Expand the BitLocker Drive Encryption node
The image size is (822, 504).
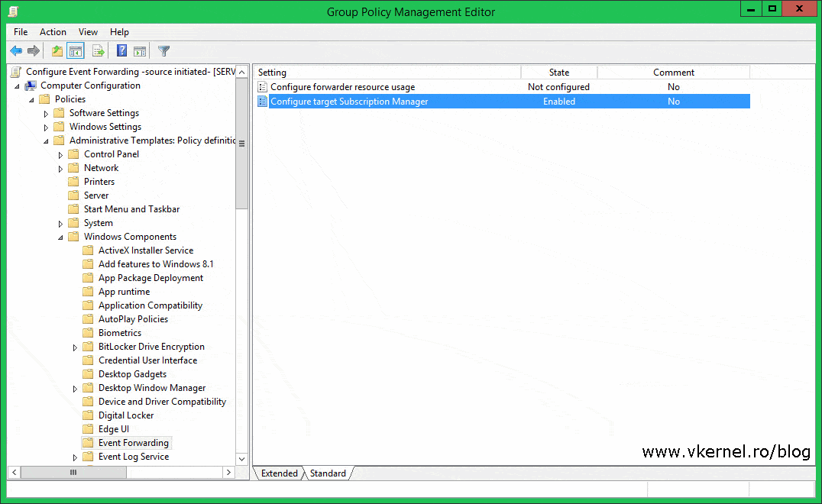click(75, 346)
